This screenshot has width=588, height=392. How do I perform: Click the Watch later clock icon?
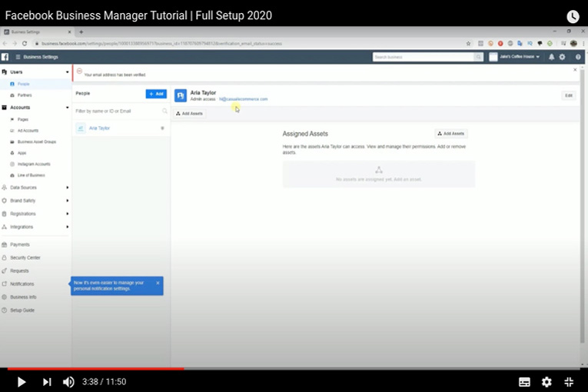pos(573,16)
